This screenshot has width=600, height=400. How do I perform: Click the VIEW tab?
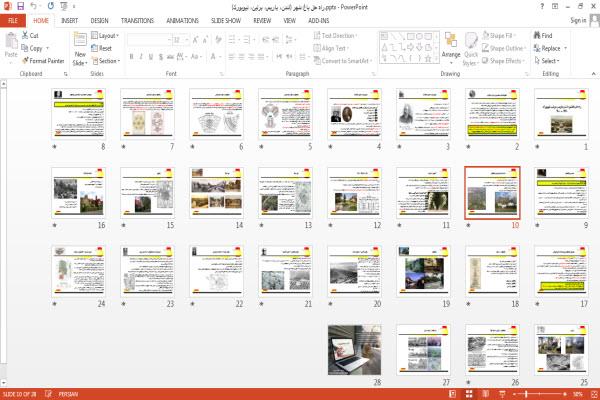(290, 20)
